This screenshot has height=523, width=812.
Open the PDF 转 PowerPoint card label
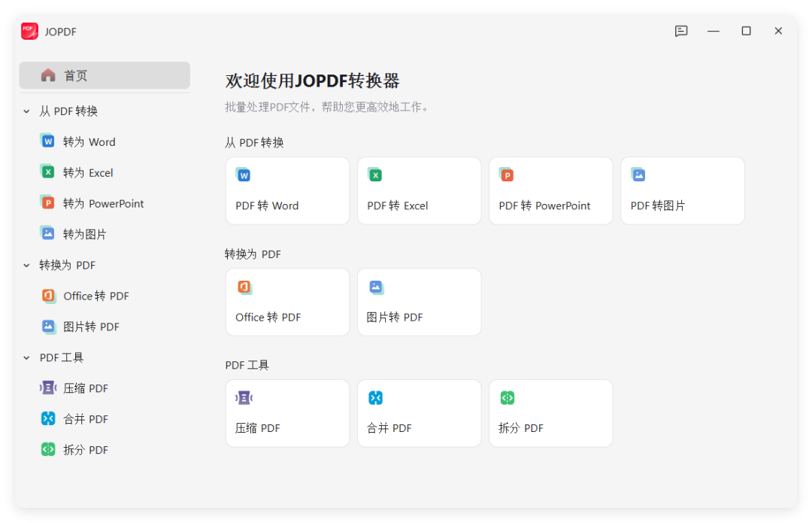(544, 205)
